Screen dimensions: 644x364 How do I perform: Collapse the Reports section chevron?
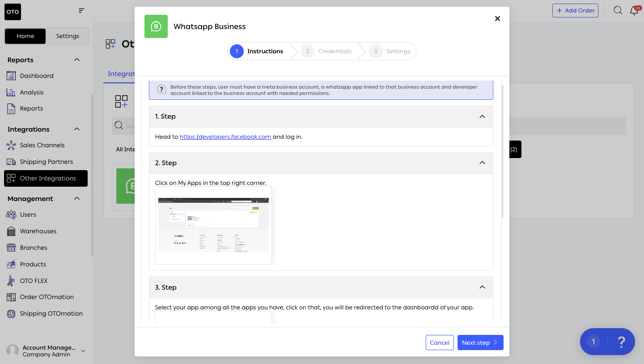pyautogui.click(x=77, y=60)
